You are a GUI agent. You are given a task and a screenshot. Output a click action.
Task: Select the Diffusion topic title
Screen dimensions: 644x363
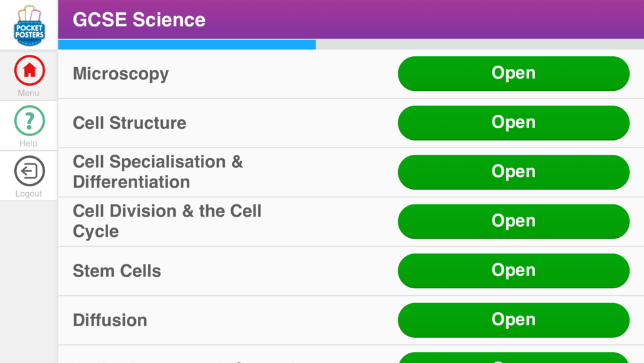coord(109,320)
